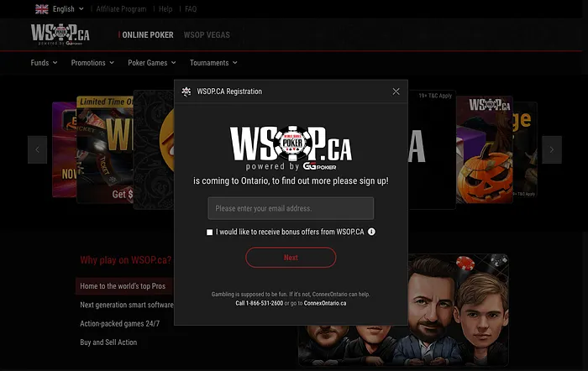Open the ConnexOntario.ca link
This screenshot has width=588, height=371.
tap(325, 303)
